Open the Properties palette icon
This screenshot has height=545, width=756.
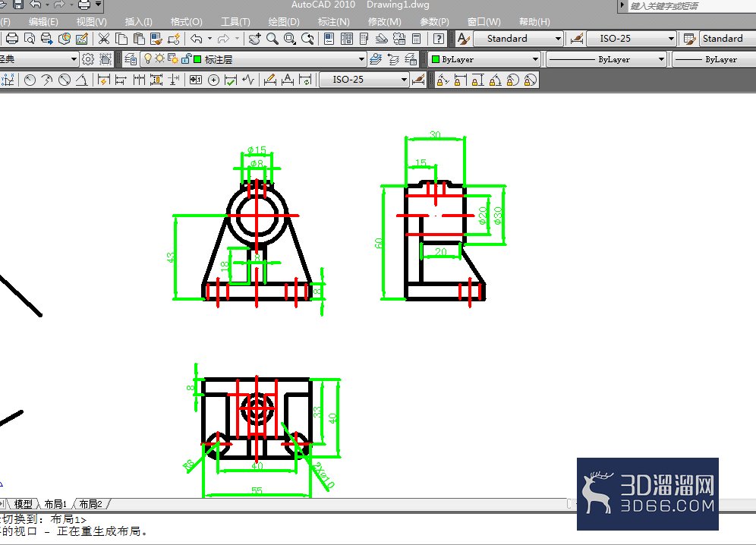pos(329,39)
